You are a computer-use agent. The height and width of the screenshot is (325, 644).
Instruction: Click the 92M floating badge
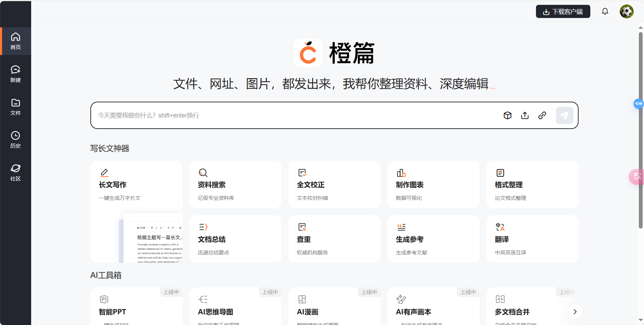coord(639,103)
